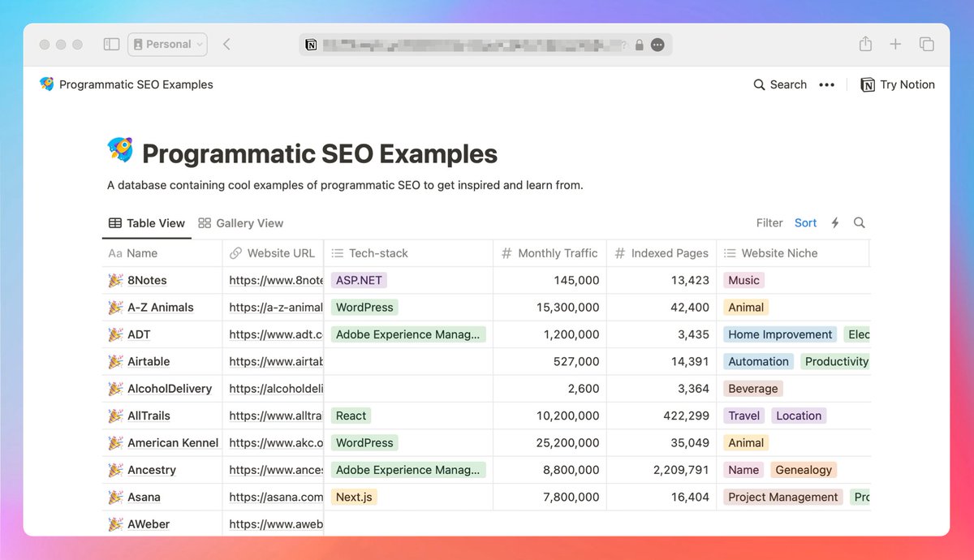Open the Sort option
Image resolution: width=974 pixels, height=560 pixels.
pyautogui.click(x=806, y=223)
